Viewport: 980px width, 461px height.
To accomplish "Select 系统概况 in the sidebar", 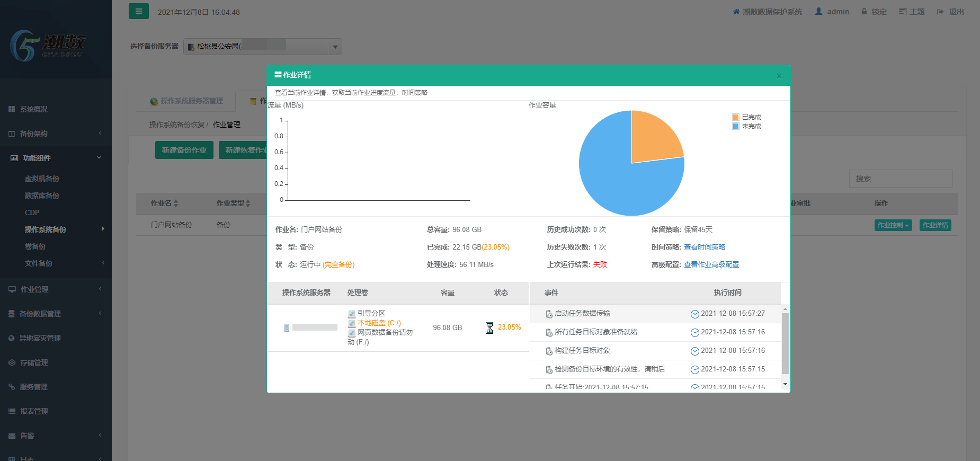I will 33,109.
